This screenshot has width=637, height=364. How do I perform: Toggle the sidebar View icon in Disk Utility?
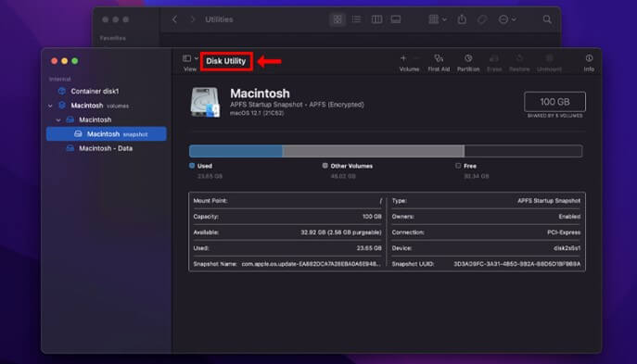pos(187,58)
